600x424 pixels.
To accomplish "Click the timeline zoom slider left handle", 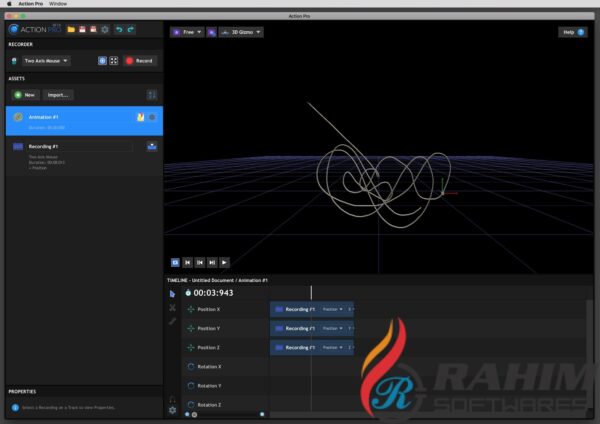I will tap(187, 414).
